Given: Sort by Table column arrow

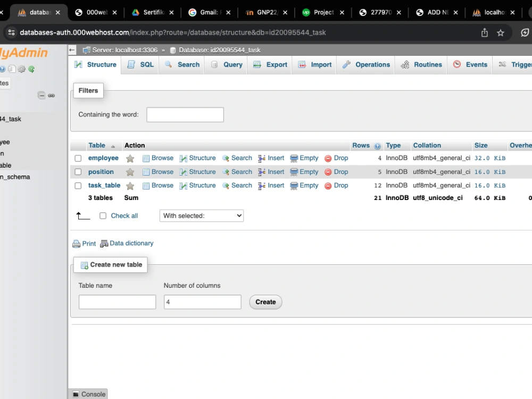Looking at the screenshot, I should click(113, 146).
